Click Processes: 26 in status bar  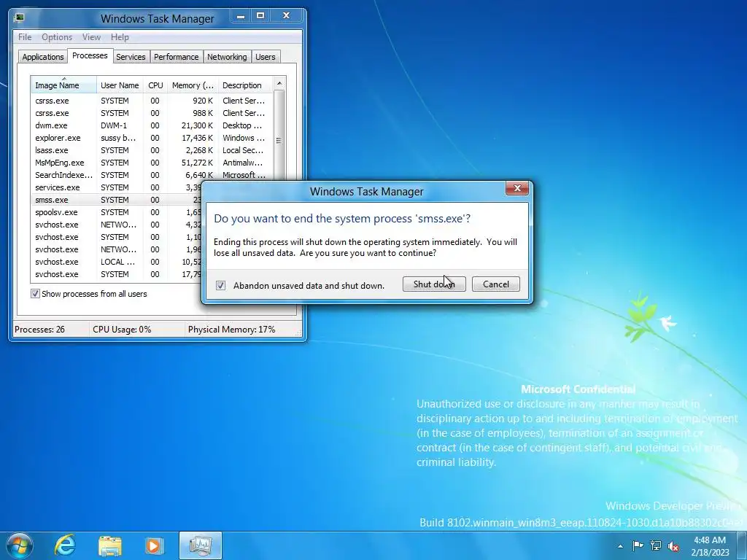(39, 329)
